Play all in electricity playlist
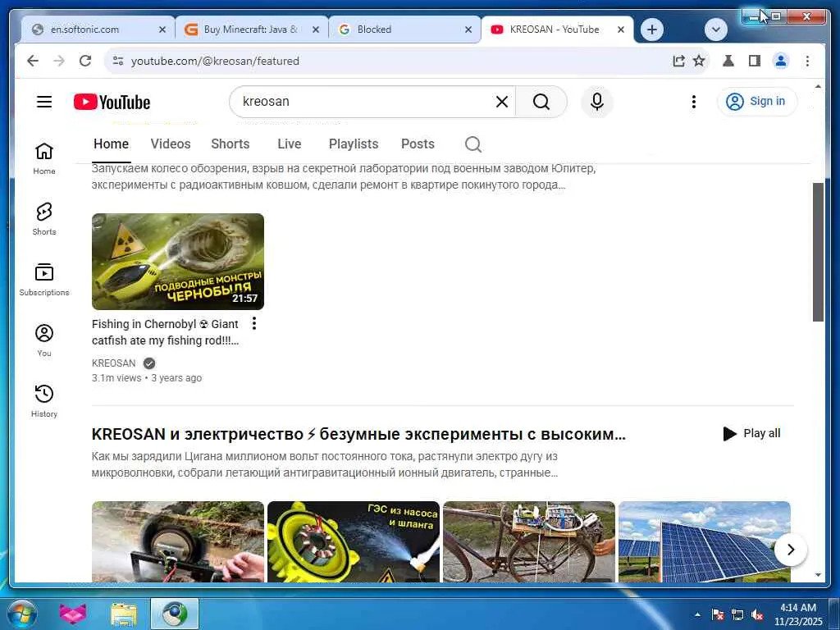Viewport: 840px width, 630px height. [751, 433]
